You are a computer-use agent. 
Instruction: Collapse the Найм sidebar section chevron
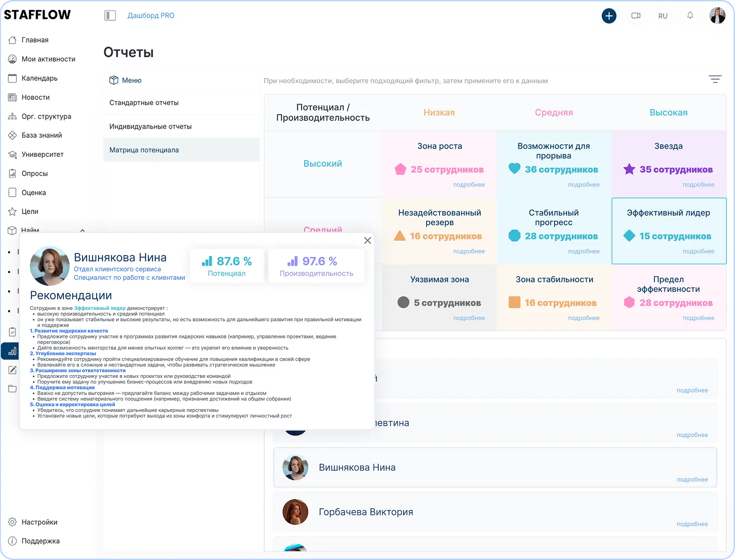click(83, 230)
